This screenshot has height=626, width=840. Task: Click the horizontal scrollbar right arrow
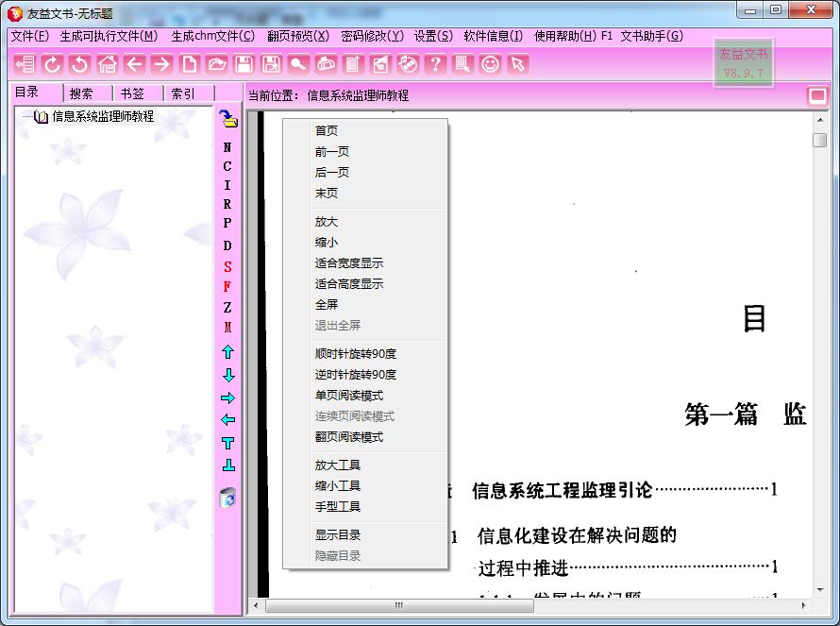coord(803,605)
